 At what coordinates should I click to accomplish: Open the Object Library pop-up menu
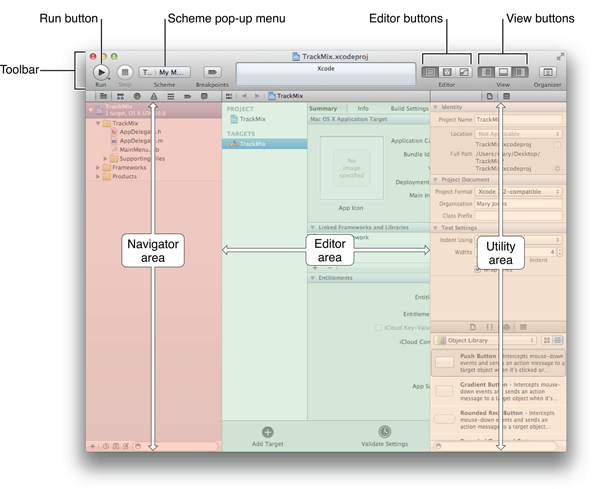485,341
